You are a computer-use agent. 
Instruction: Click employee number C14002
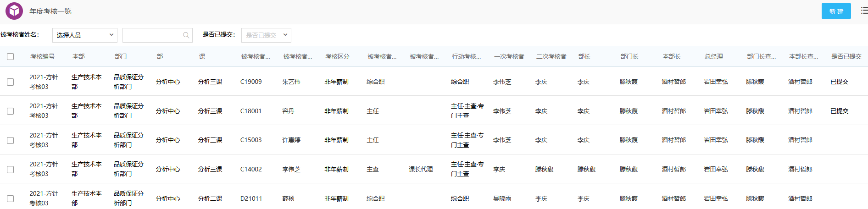tap(251, 169)
